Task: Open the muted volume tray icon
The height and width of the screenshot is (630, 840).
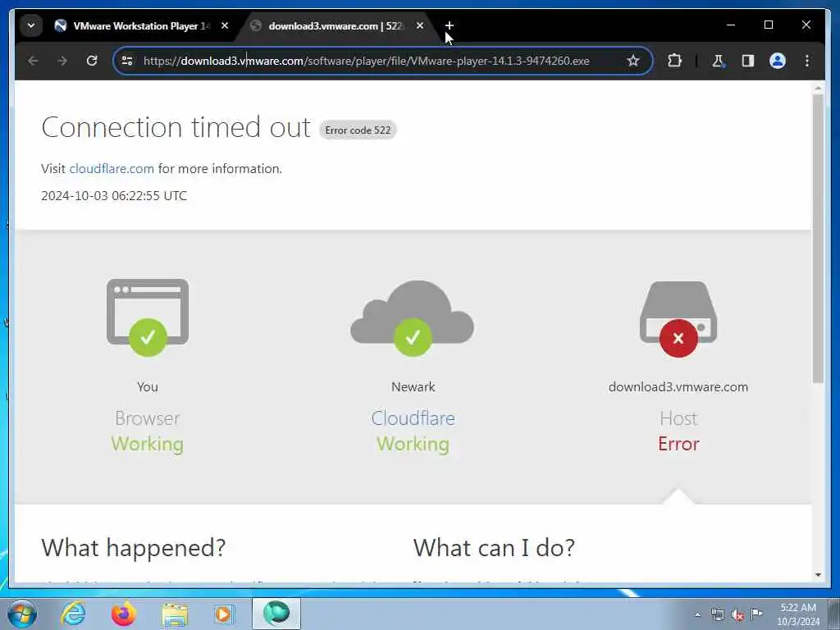Action: 737,615
